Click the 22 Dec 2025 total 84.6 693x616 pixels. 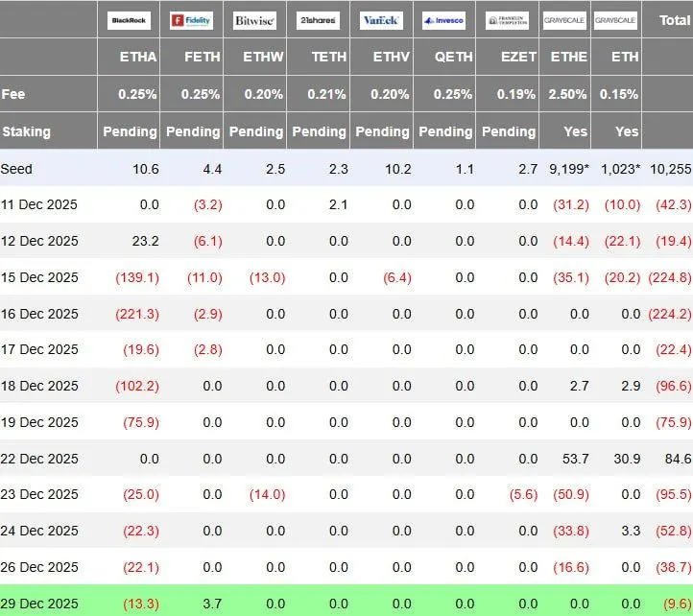tap(674, 459)
